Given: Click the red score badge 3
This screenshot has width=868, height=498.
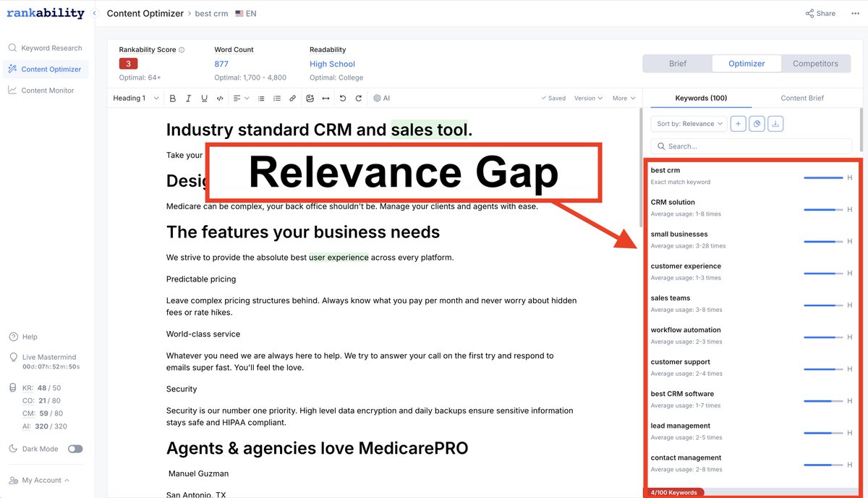Looking at the screenshot, I should click(x=128, y=64).
